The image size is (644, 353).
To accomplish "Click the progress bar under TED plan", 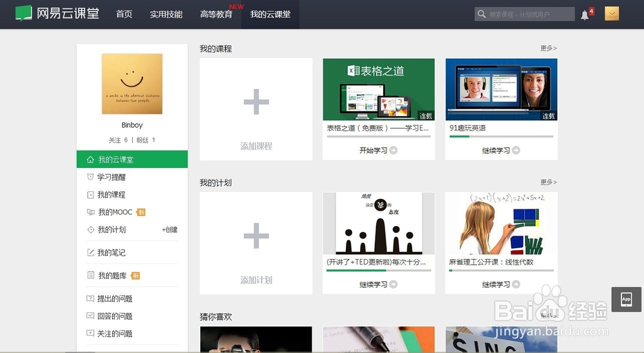I will click(379, 271).
